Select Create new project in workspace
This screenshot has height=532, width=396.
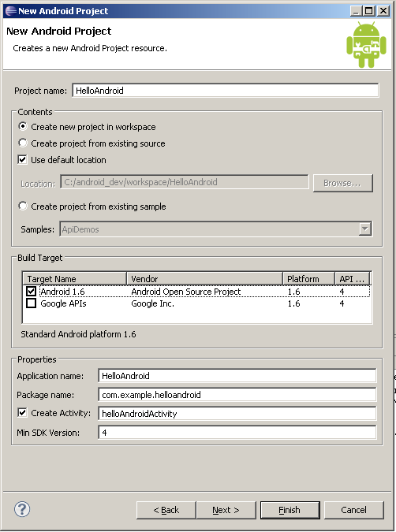click(23, 127)
